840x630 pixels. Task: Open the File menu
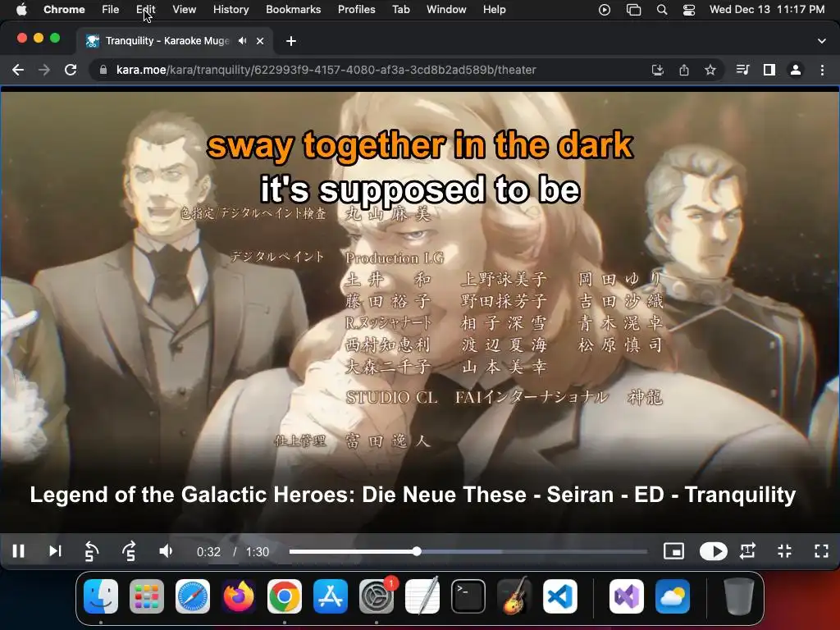[111, 9]
